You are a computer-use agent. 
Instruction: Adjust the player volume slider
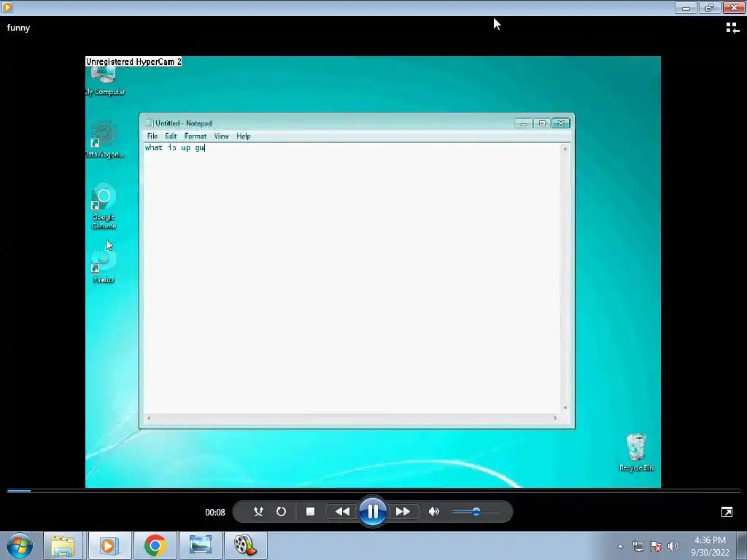[x=476, y=511]
